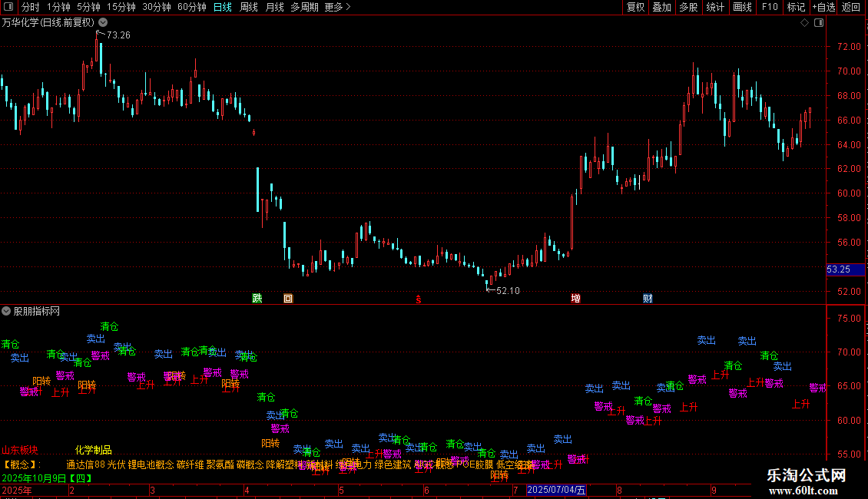Click the 增 event marker
The width and height of the screenshot is (868, 499).
pos(575,298)
